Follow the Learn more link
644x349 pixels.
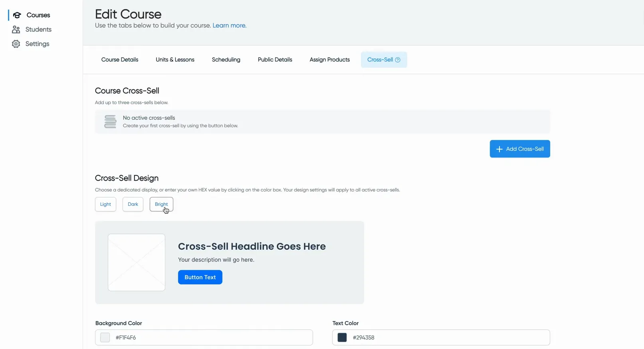pos(230,26)
